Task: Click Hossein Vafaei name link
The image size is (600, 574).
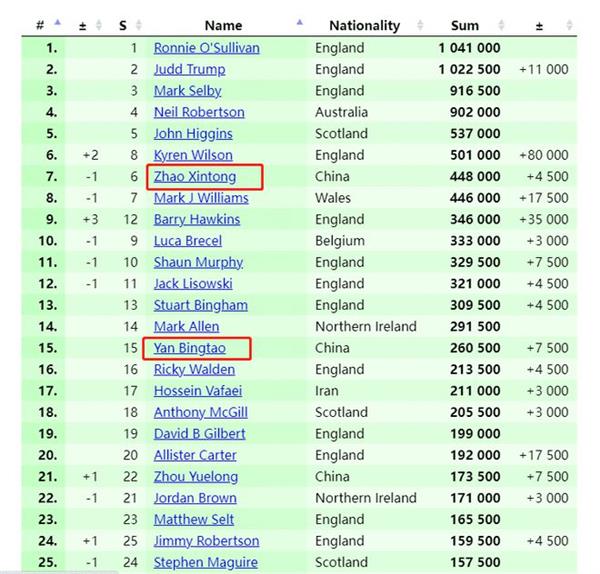Action: pyautogui.click(x=198, y=391)
